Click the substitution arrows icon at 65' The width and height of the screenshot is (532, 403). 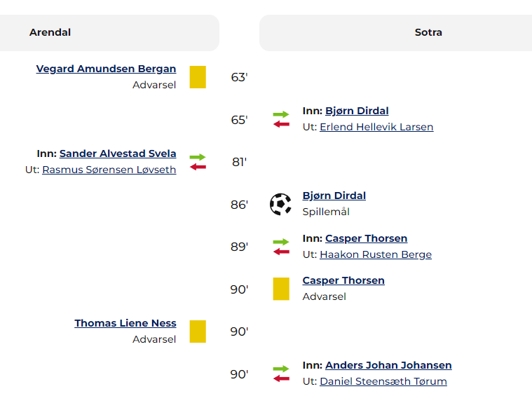coord(281,119)
